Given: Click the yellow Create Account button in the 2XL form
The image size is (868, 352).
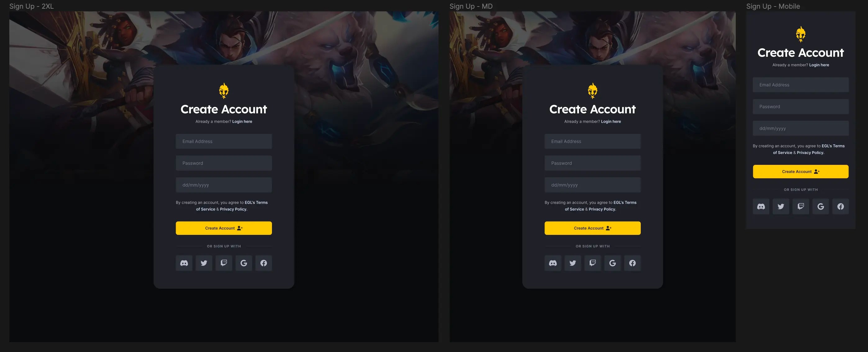Looking at the screenshot, I should click(x=224, y=228).
